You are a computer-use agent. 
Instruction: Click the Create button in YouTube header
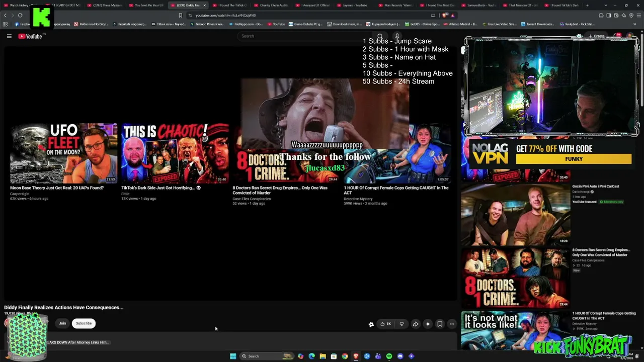[597, 36]
